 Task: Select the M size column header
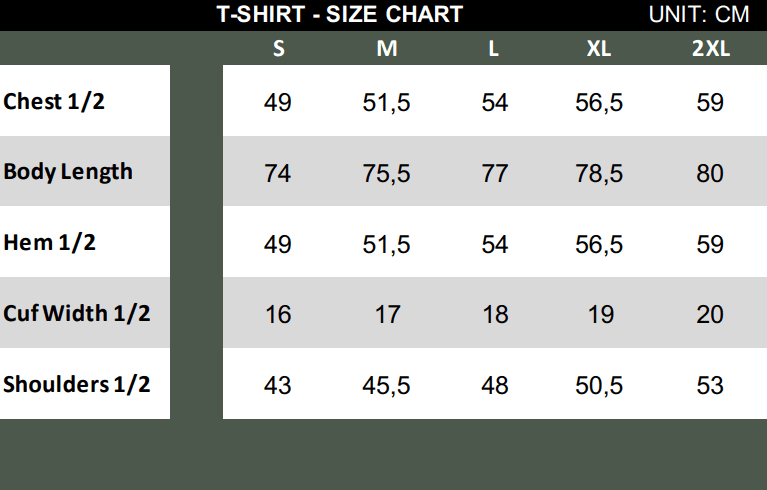pyautogui.click(x=387, y=49)
